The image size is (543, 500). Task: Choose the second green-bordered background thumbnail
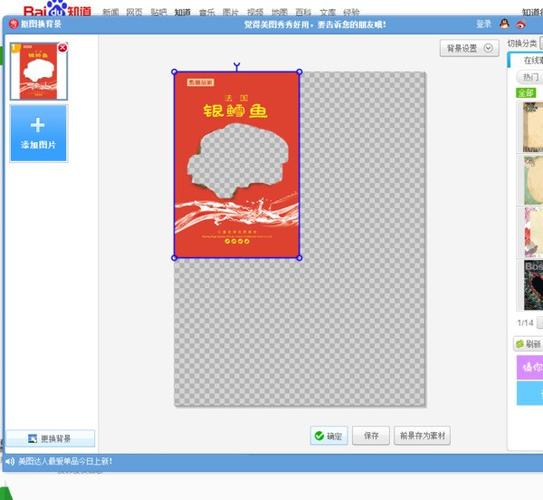[x=533, y=180]
